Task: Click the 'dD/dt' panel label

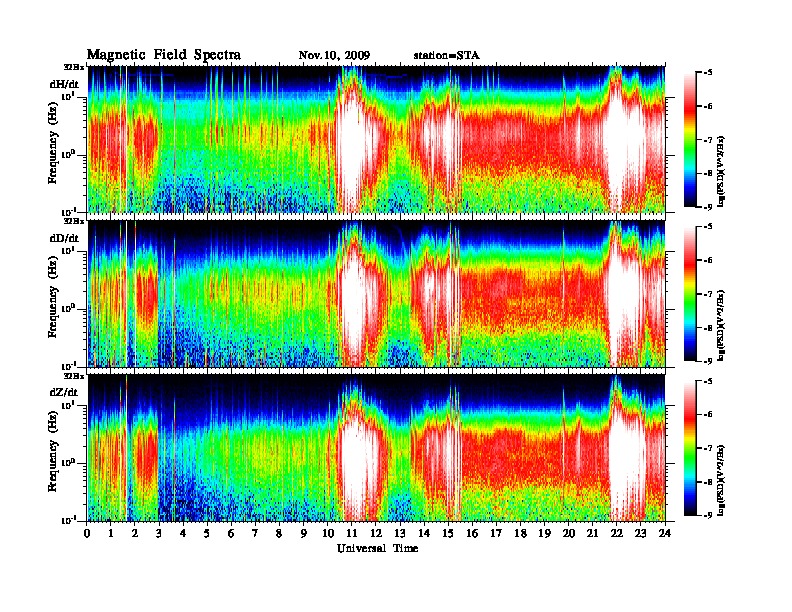Action: [64, 238]
